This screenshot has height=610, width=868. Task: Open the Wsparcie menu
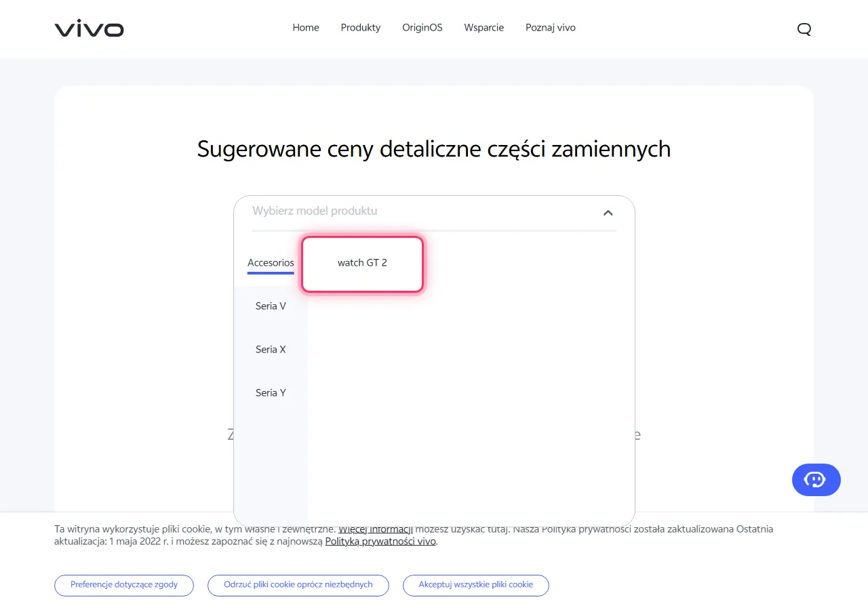[484, 28]
